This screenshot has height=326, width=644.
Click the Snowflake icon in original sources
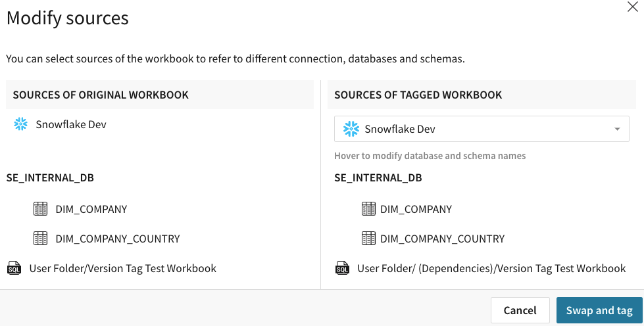21,124
